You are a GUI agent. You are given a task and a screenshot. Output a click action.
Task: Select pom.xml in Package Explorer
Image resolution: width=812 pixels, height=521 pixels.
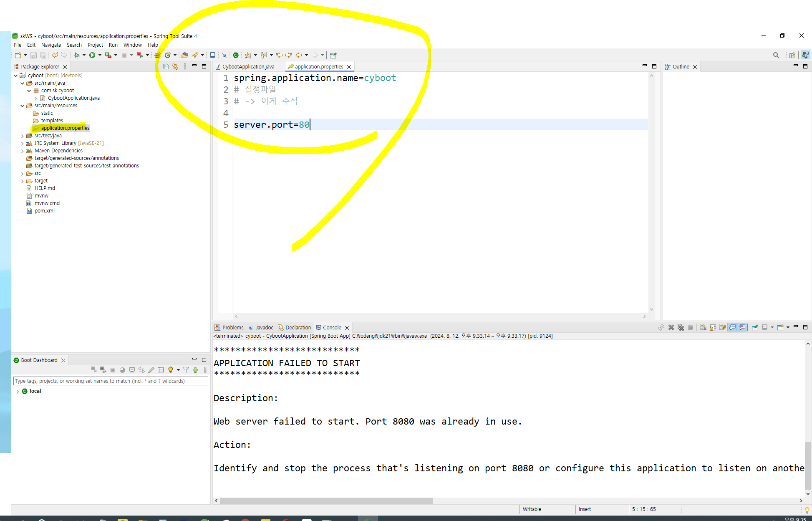tap(44, 211)
